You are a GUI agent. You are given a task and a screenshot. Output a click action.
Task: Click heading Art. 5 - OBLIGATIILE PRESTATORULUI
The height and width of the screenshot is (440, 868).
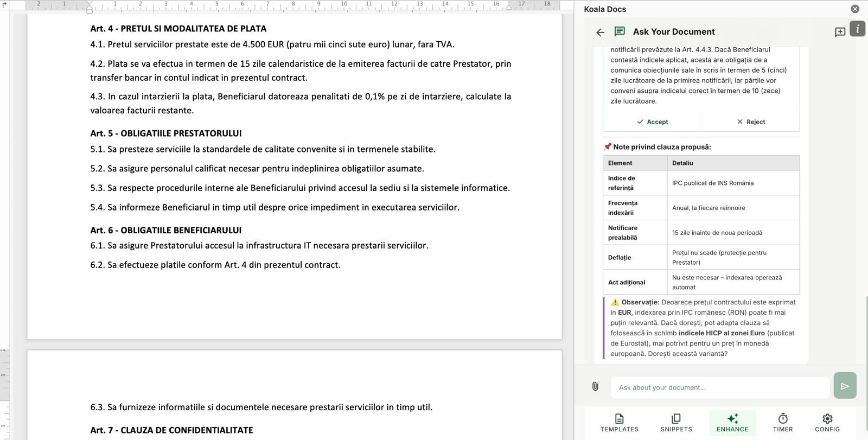(x=166, y=133)
